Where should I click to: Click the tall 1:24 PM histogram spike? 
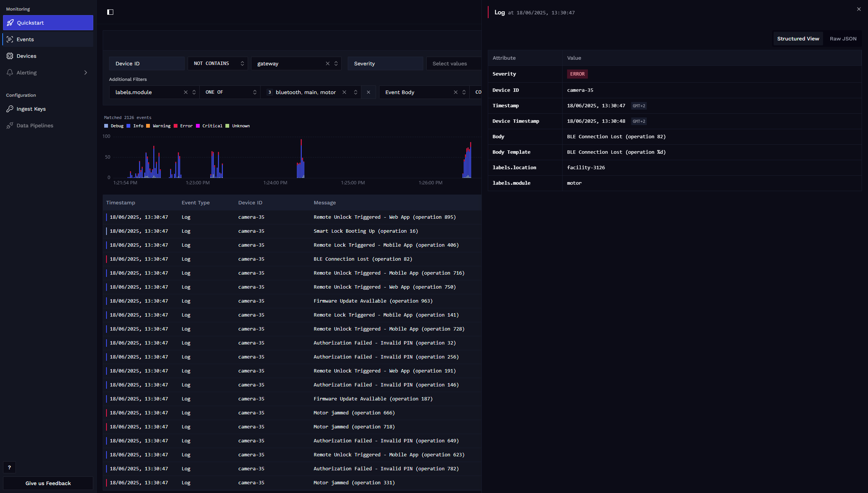(301, 159)
